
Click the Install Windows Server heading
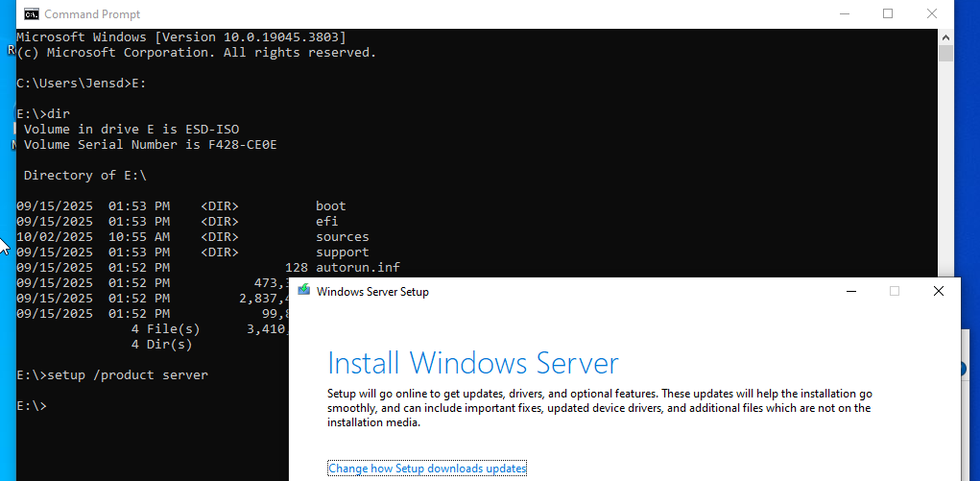472,364
